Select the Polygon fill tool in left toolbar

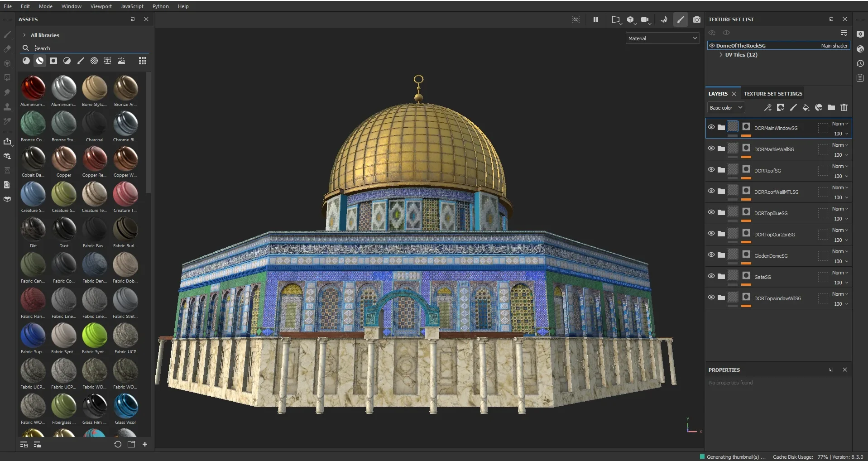coord(7,78)
